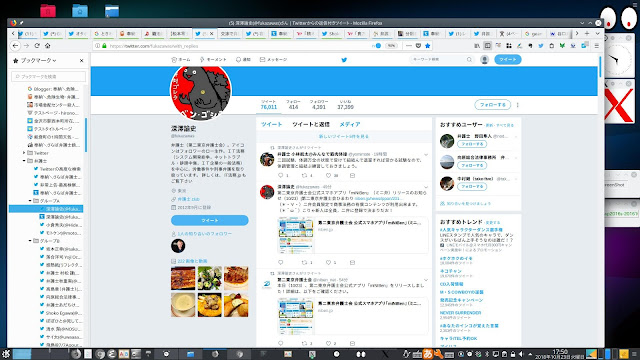Image resolution: width=640 pixels, height=360 pixels.
Task: Follow third recommended user
Action: pyautogui.click(x=472, y=187)
